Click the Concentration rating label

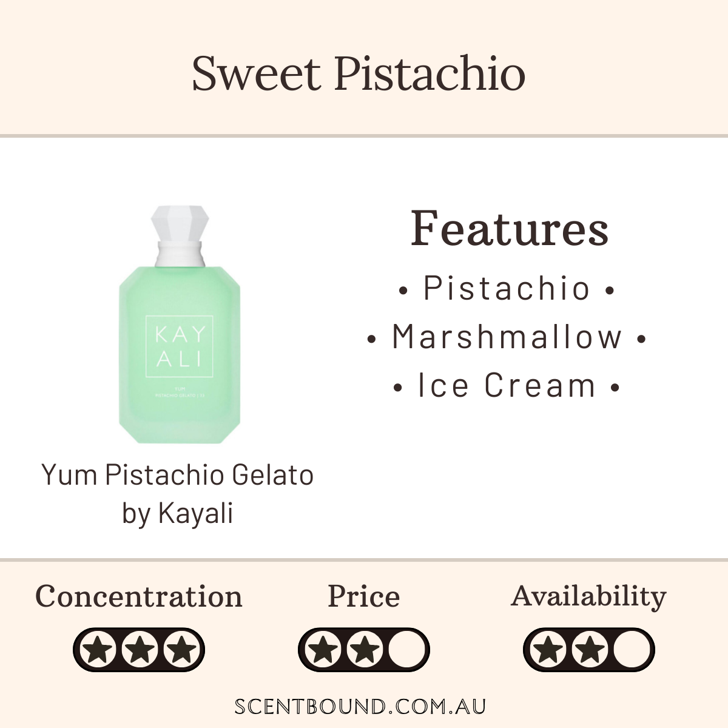(139, 597)
